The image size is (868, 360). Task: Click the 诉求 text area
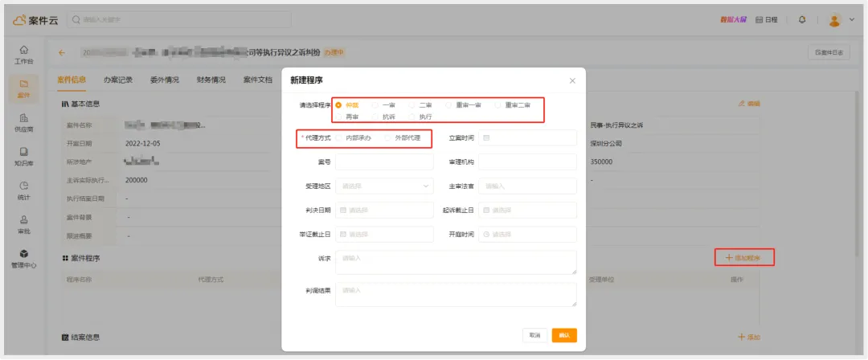[x=457, y=263]
